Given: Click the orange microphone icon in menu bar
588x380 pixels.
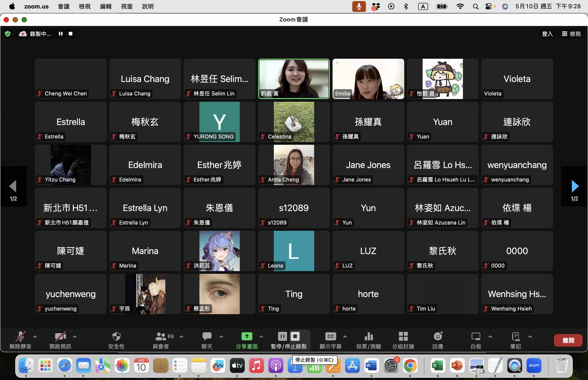Looking at the screenshot, I should tap(359, 6).
